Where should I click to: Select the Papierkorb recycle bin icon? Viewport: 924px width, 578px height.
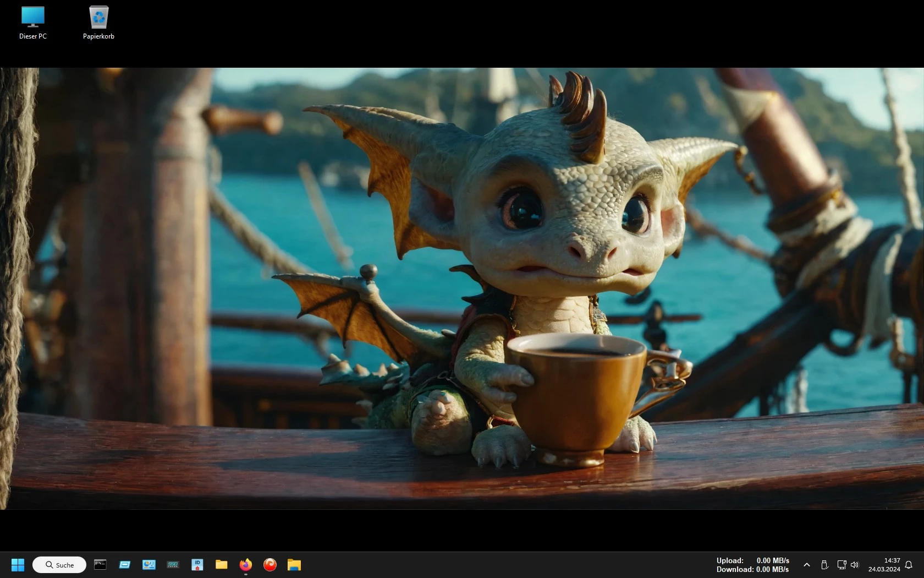coord(98,23)
